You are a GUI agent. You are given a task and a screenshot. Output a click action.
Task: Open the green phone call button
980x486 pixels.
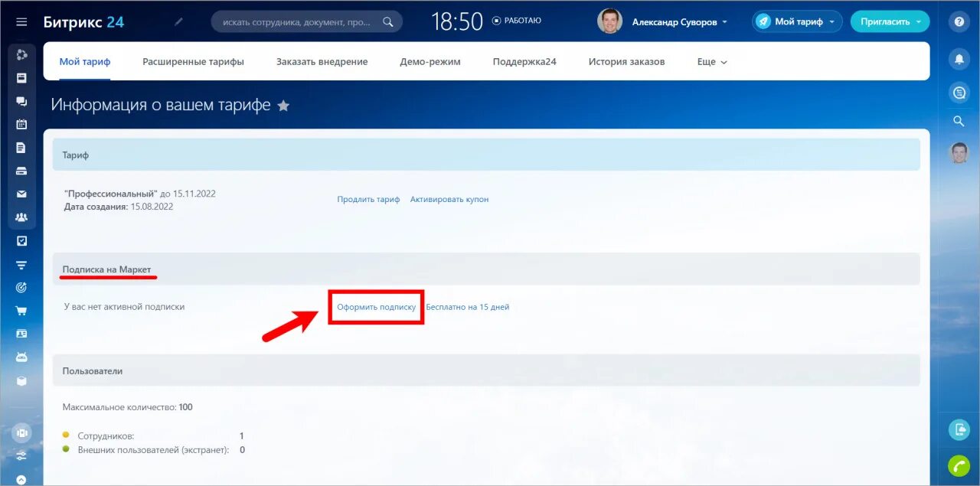(x=959, y=465)
